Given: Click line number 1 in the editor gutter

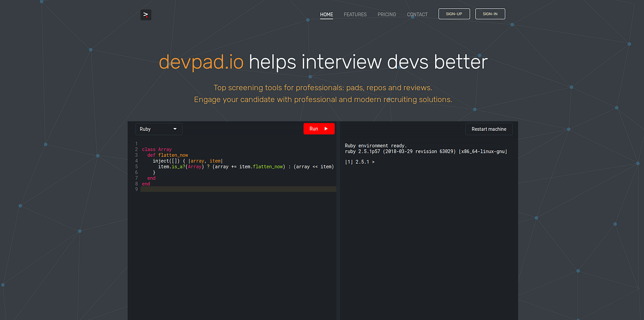Looking at the screenshot, I should (136, 143).
